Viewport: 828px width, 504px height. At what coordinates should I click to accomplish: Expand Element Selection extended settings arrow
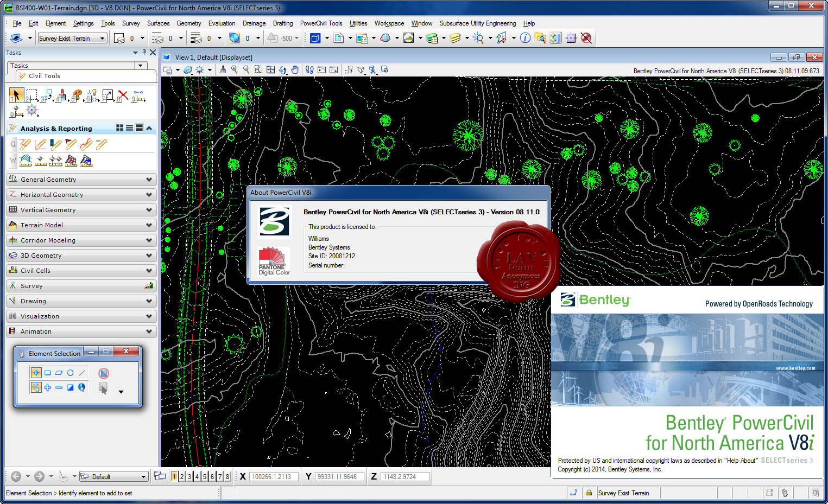tap(121, 391)
